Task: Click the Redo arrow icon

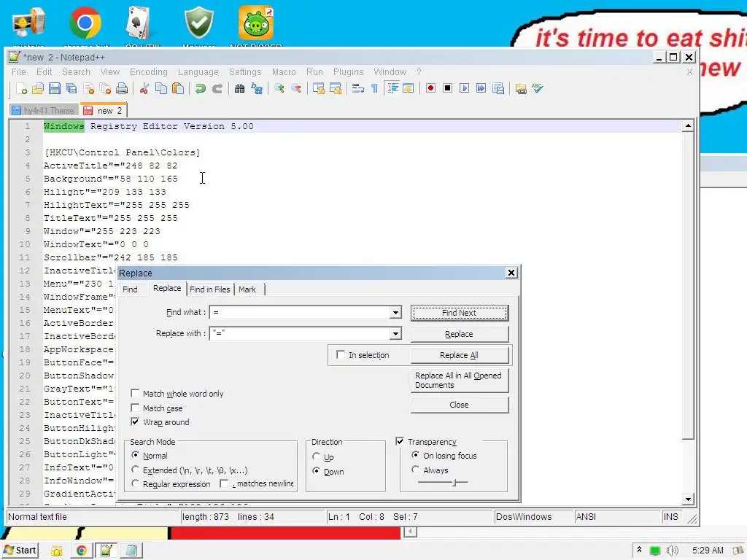Action: pos(217,88)
